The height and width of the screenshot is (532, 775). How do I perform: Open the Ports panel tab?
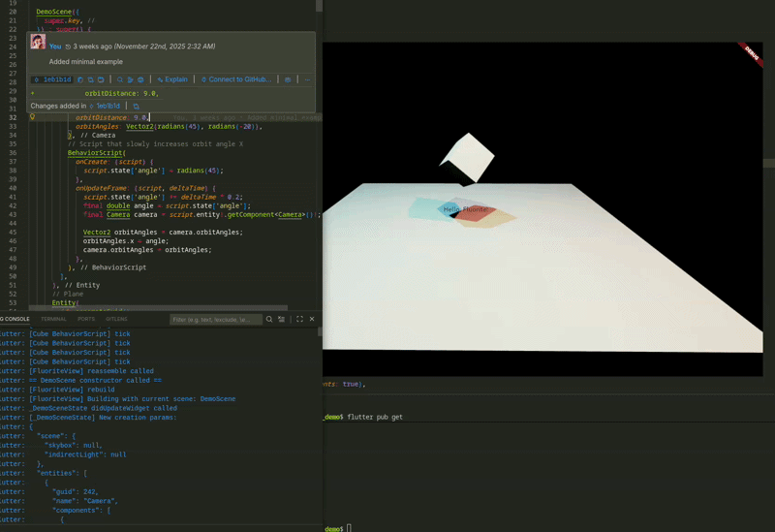(x=86, y=319)
